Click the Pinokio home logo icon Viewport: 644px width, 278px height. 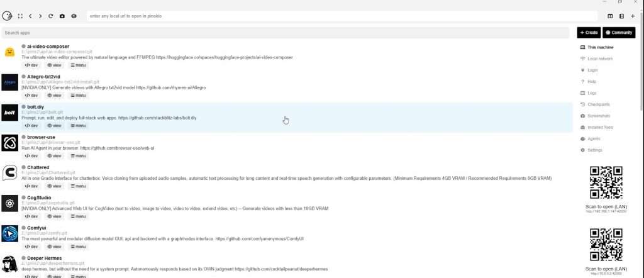[7, 16]
